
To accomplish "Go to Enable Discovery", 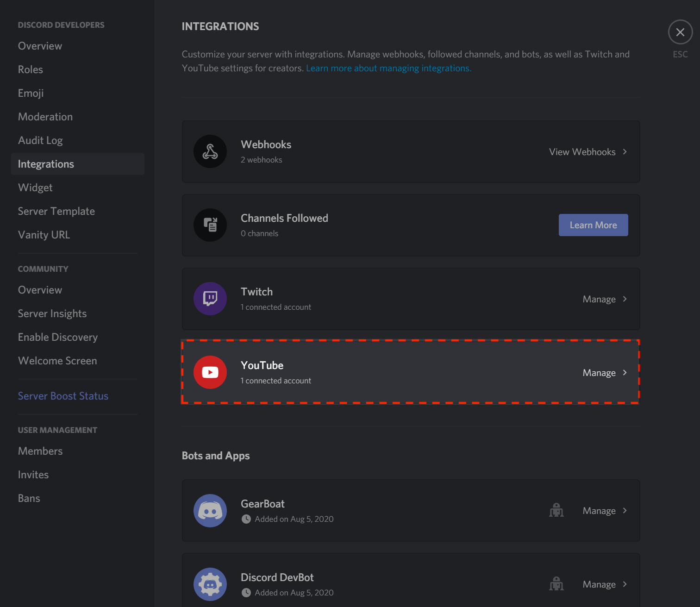I will 78,337.
